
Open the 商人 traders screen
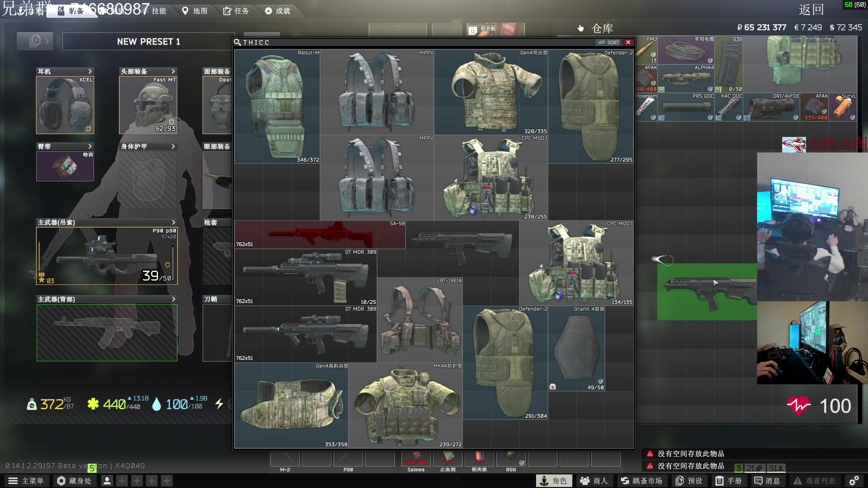click(594, 481)
